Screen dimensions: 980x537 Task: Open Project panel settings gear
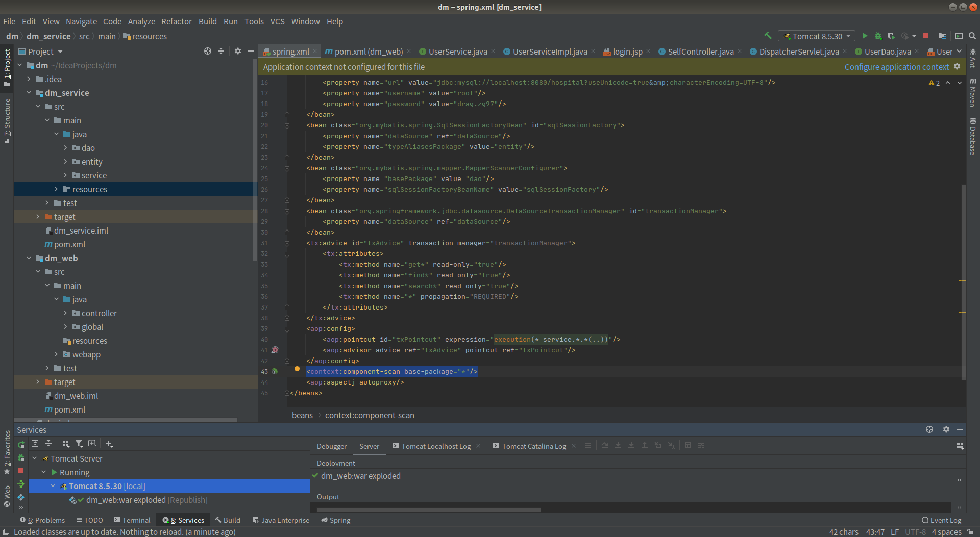click(238, 51)
